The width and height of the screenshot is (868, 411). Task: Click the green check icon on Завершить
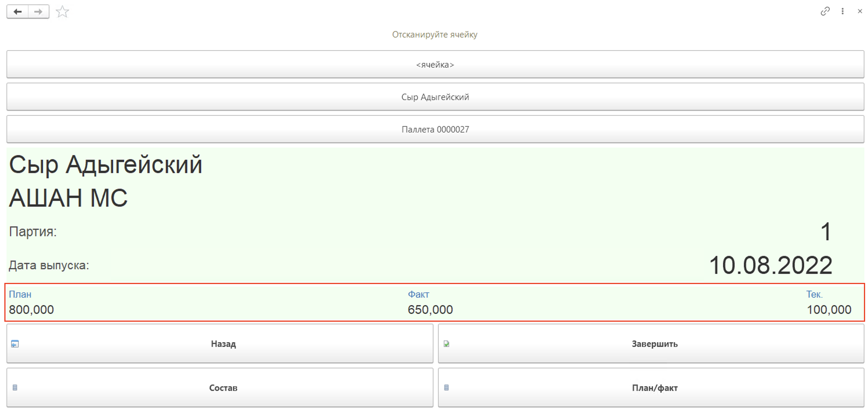coord(446,344)
